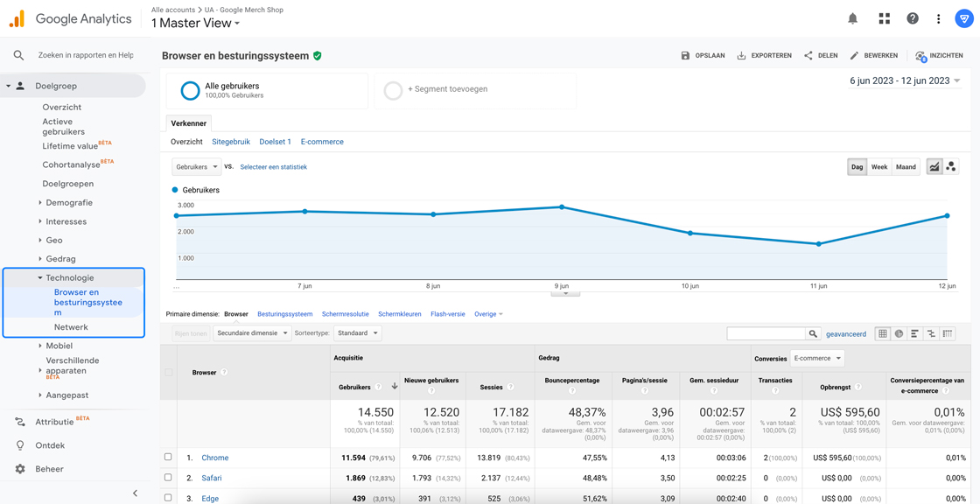
Task: Open Overzicht in the sidebar
Action: coord(62,107)
